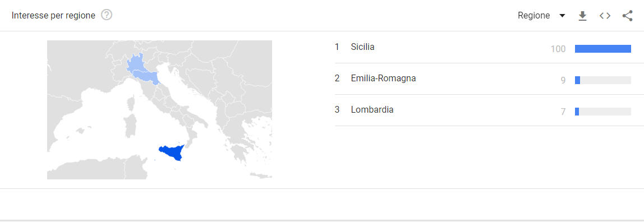Click the value 7 beside Lombardia
Image resolution: width=644 pixels, height=222 pixels.
563,112
